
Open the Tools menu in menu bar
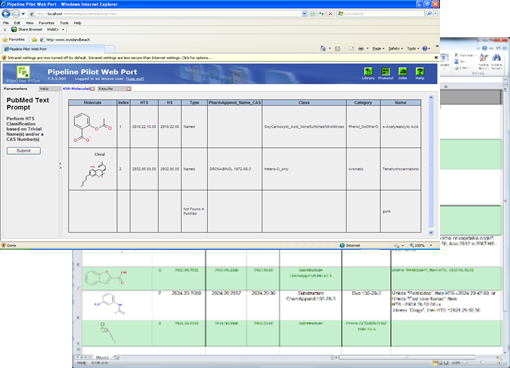coord(64,23)
